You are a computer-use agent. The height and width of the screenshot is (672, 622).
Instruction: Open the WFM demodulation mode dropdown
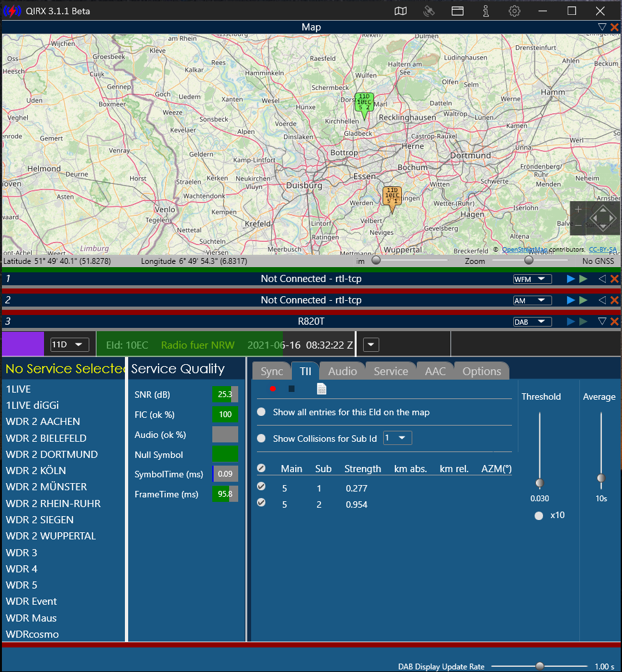532,279
